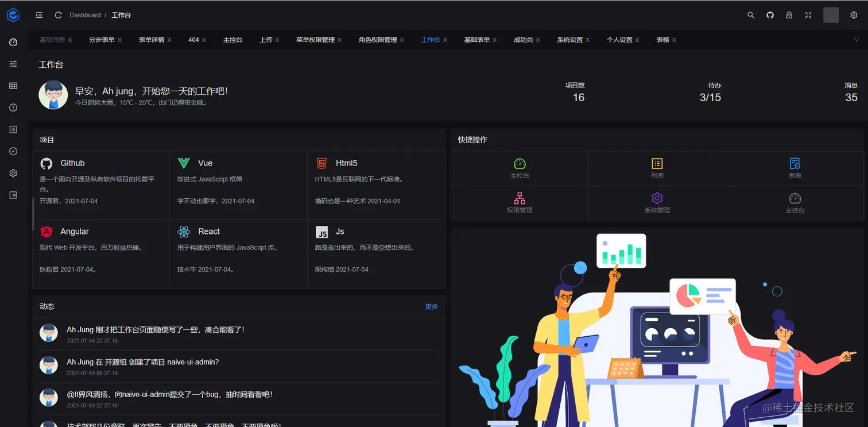Click Dashboard in the breadcrumb navigation
Screen dimensions: 868x427
[x=84, y=15]
